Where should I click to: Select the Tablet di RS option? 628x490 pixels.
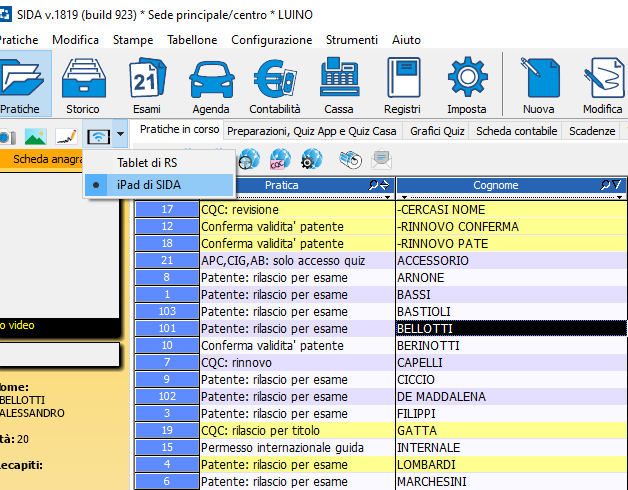tap(147, 162)
